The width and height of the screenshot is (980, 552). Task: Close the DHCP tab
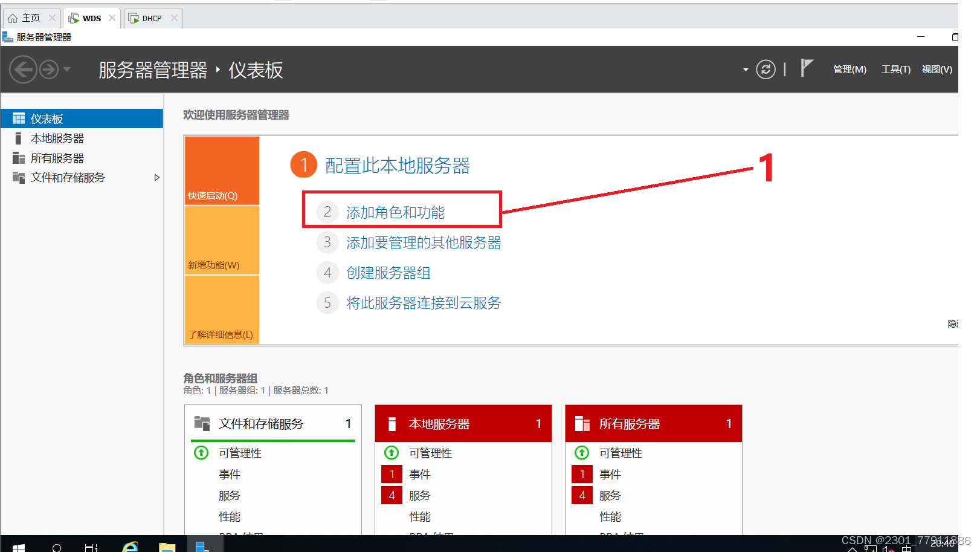(174, 18)
